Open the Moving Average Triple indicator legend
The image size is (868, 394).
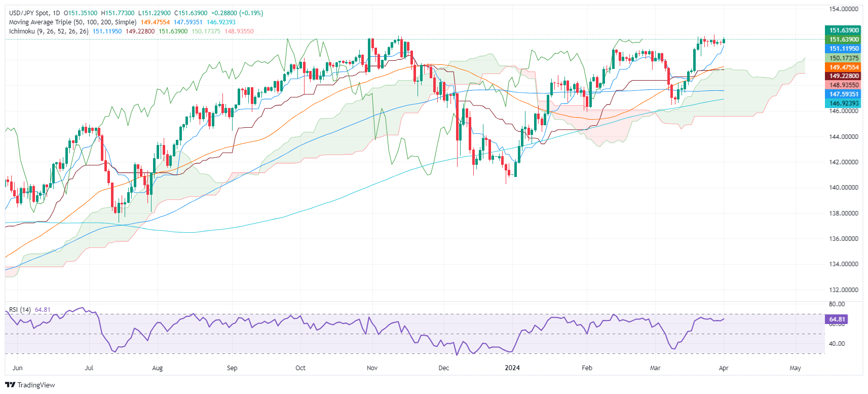[x=72, y=22]
